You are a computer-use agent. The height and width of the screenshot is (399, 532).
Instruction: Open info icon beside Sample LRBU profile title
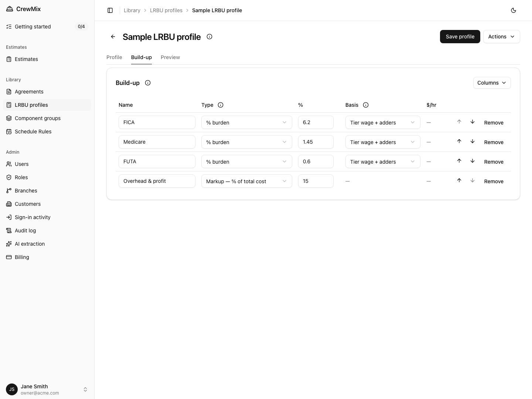pos(209,37)
